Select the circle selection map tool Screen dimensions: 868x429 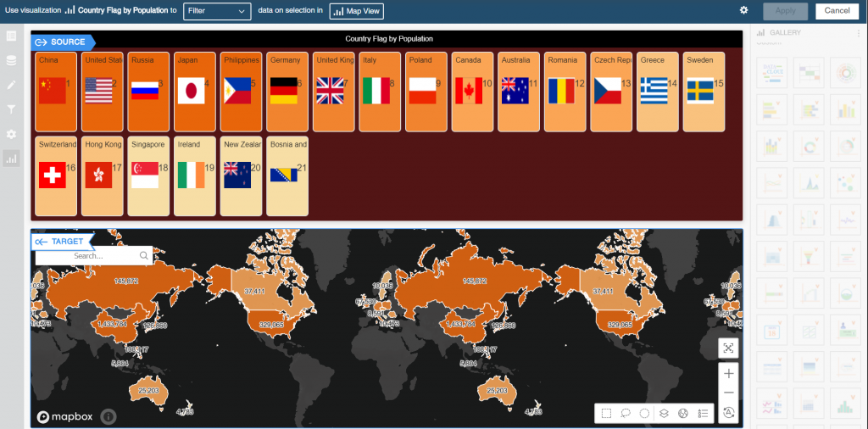(x=644, y=413)
